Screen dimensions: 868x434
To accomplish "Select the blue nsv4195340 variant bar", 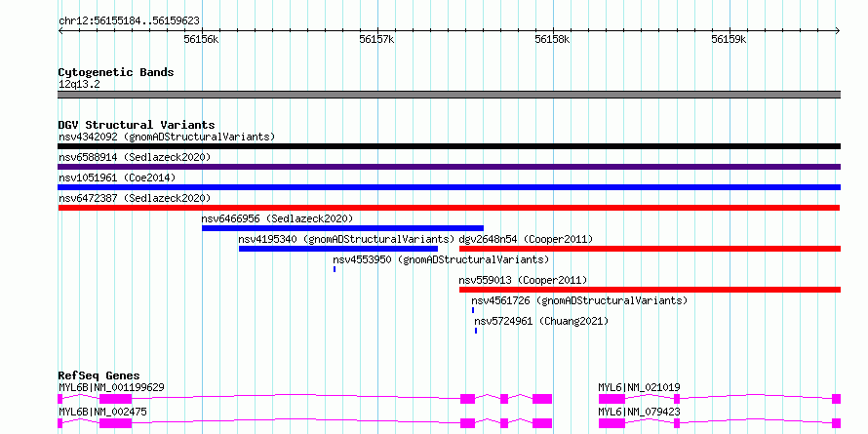I will tap(338, 249).
